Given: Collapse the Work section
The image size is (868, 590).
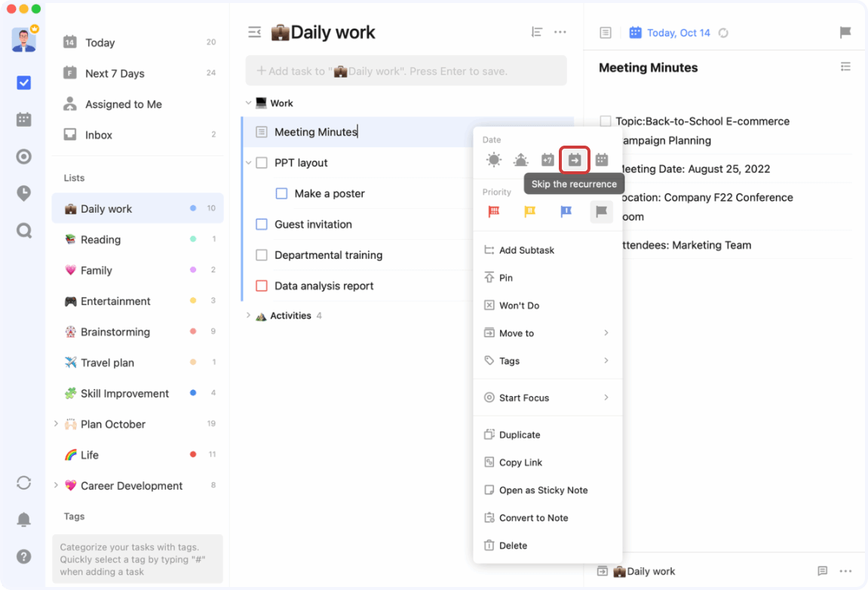Looking at the screenshot, I should point(248,103).
